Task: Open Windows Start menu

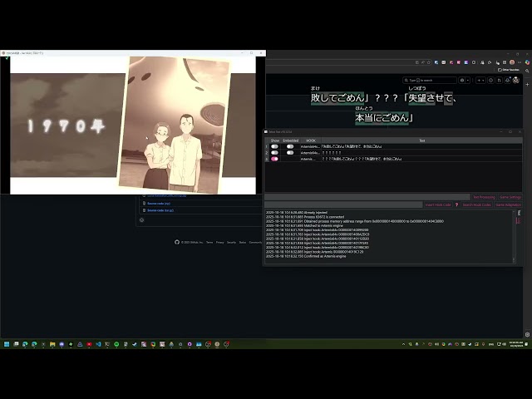Action: click(7, 344)
